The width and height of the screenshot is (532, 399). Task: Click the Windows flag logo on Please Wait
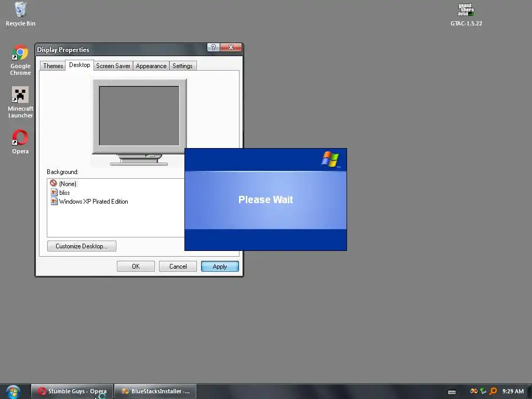click(330, 159)
